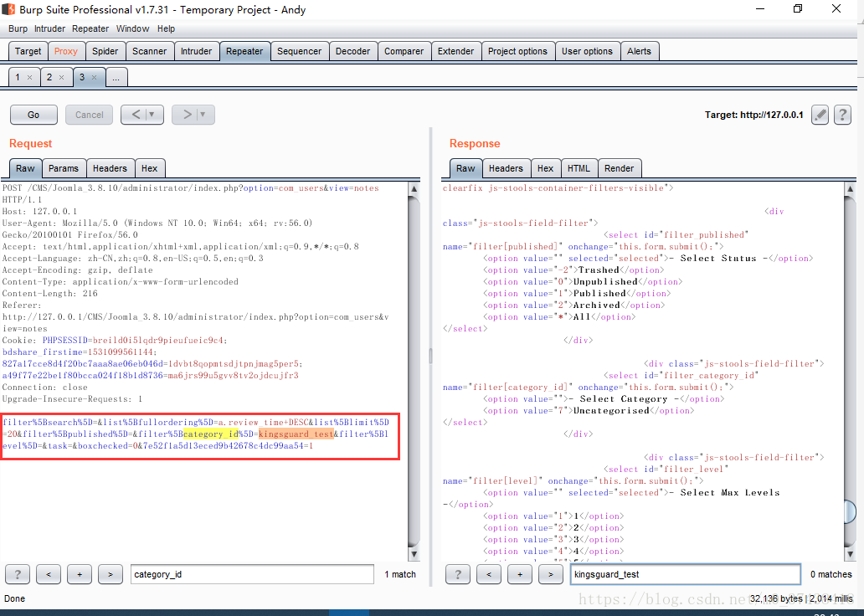Switch to the Intruder tool tab
The width and height of the screenshot is (864, 616).
click(x=196, y=51)
